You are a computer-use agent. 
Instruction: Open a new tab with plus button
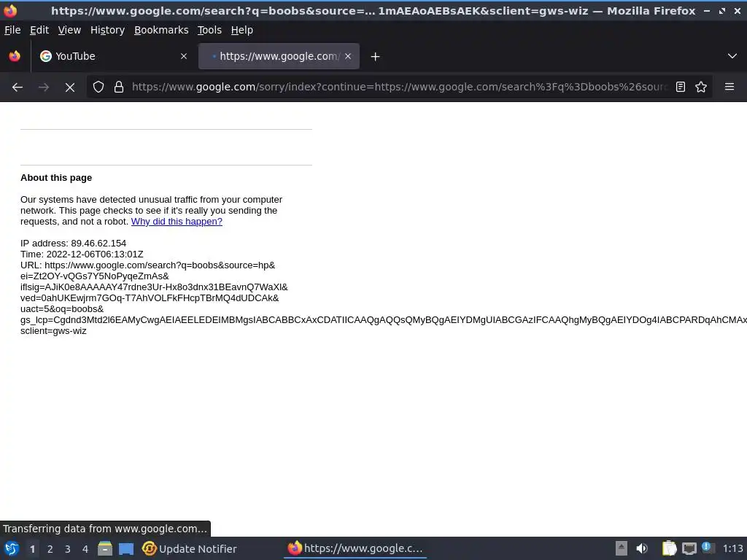click(x=375, y=57)
